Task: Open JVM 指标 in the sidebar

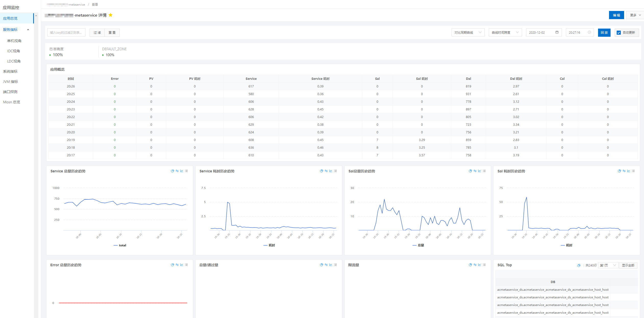Action: pos(10,82)
